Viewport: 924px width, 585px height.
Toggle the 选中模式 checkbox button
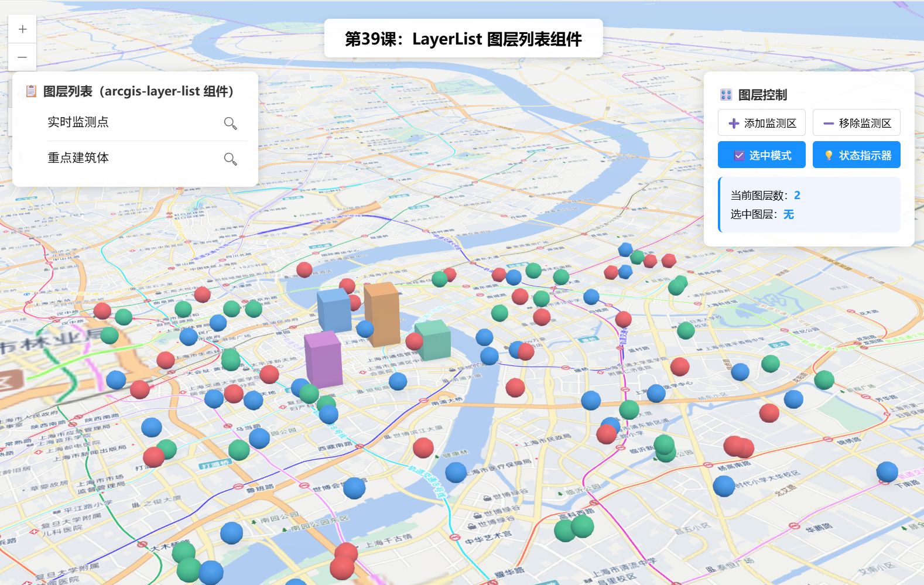[x=762, y=155]
